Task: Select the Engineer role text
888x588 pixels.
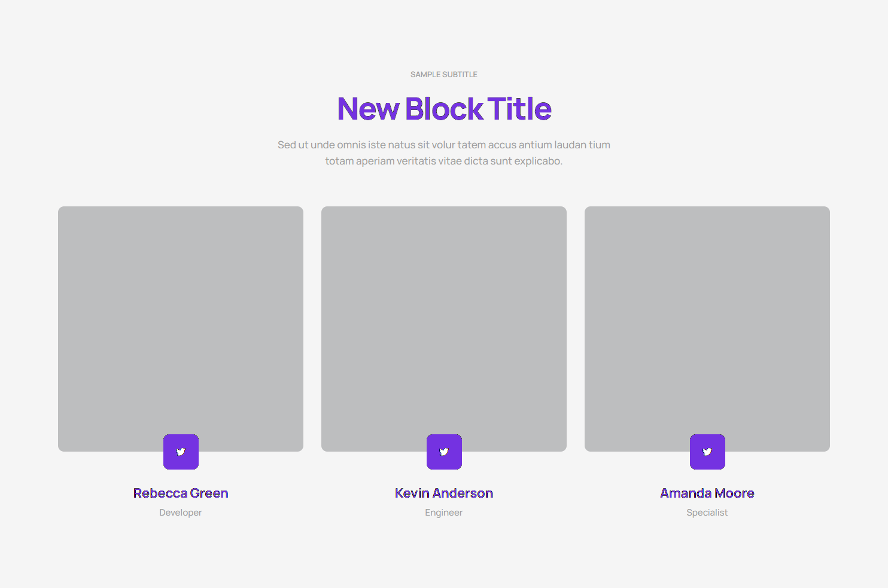Action: (x=444, y=513)
